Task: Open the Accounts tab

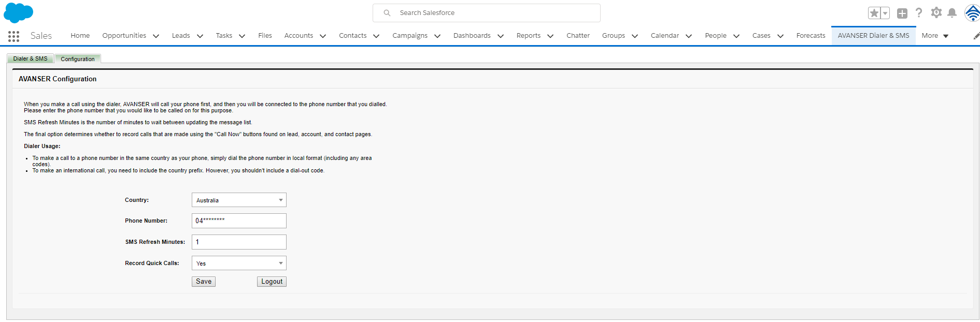Action: [x=299, y=36]
